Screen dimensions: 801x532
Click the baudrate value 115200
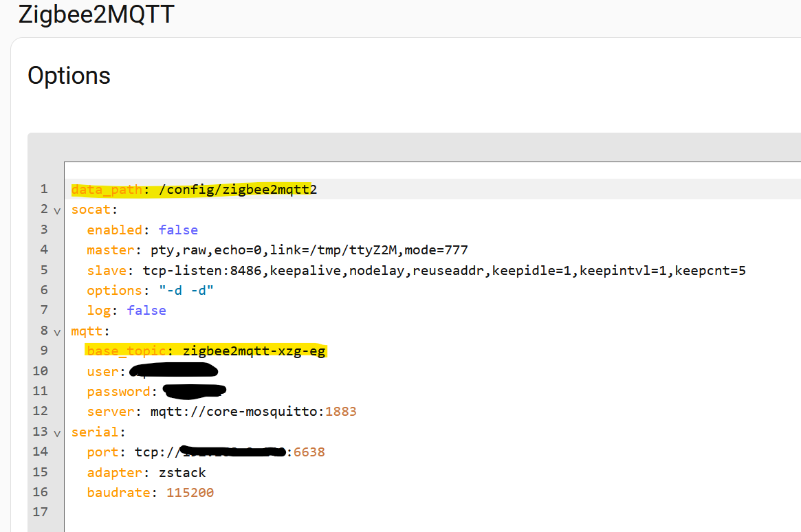(190, 492)
